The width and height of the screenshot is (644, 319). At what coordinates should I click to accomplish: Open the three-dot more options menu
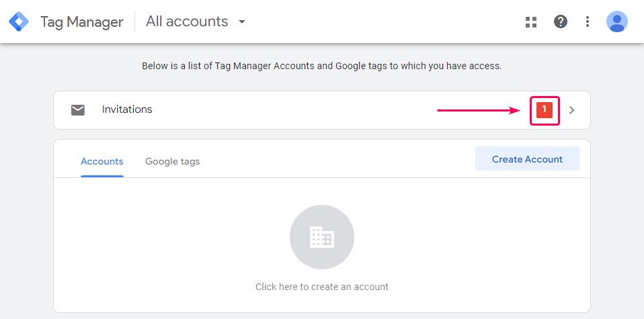[588, 21]
